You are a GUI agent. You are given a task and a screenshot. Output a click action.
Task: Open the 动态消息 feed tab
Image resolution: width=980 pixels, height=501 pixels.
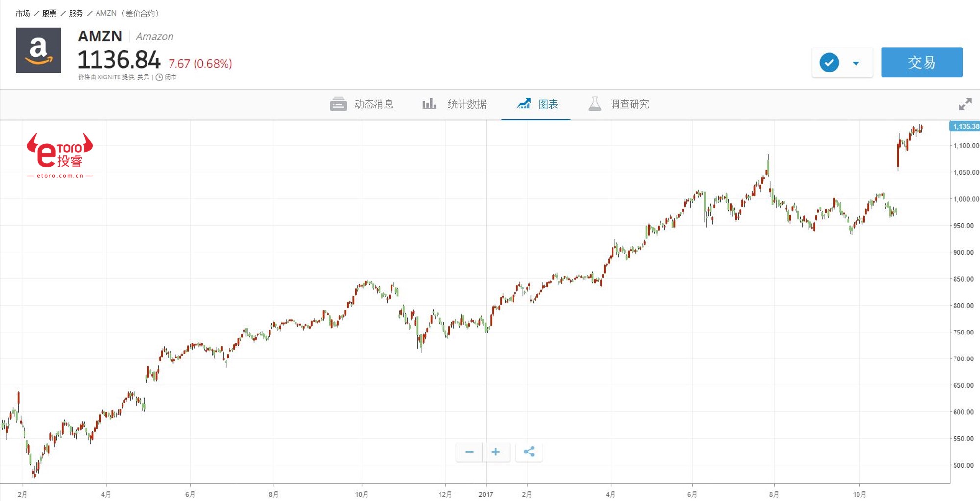[362, 104]
